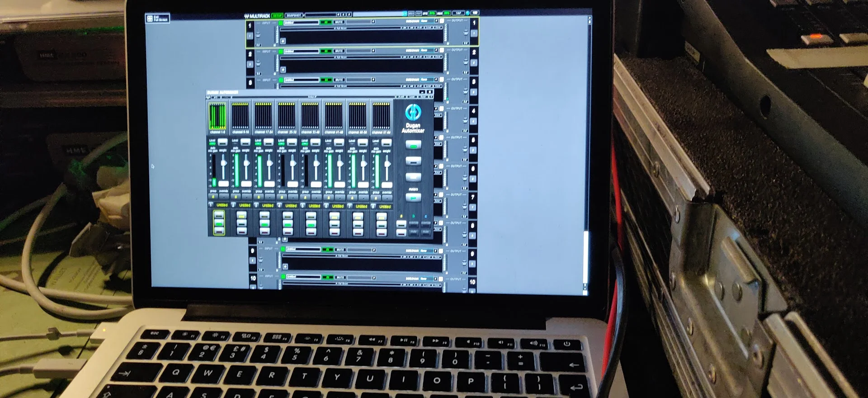
Task: Click Untitled name label on Dugan channel 3
Action: point(268,205)
